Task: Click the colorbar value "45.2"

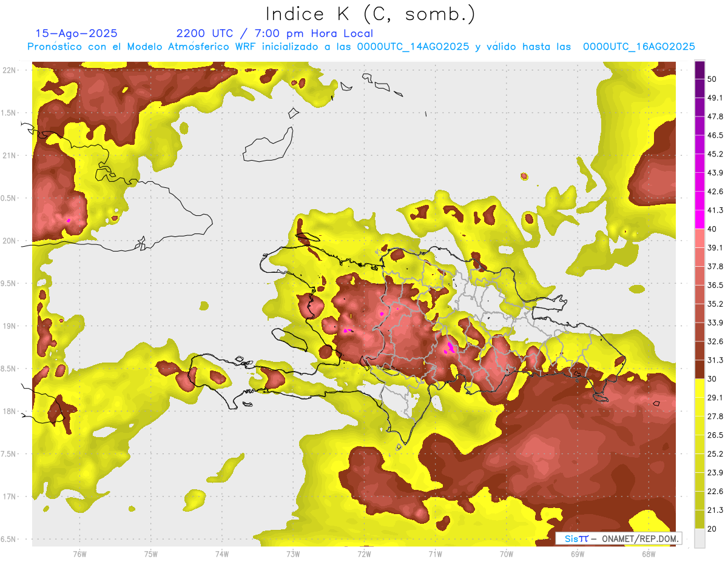Action: (715, 154)
